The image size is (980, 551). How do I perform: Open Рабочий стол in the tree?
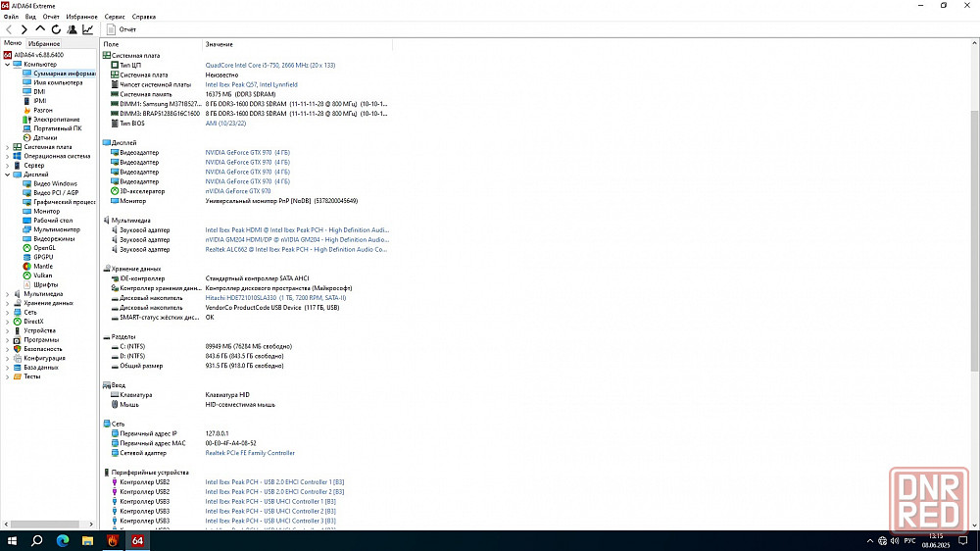tap(47, 221)
